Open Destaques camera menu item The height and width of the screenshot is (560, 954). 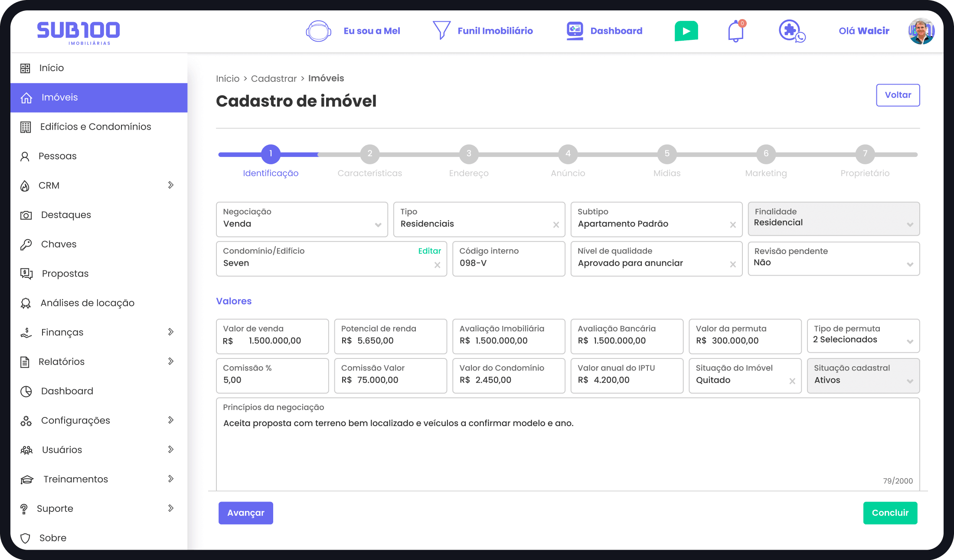(99, 215)
